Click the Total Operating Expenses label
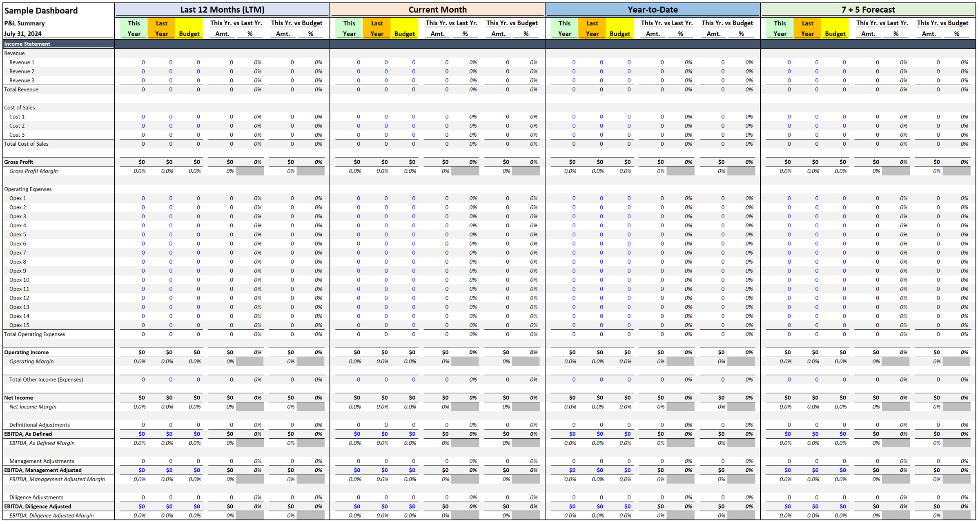Viewport: 980px width, 524px height. point(35,334)
